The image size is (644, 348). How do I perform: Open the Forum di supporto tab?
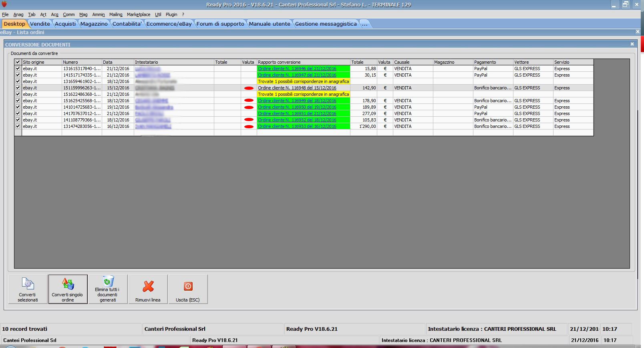[x=220, y=24]
